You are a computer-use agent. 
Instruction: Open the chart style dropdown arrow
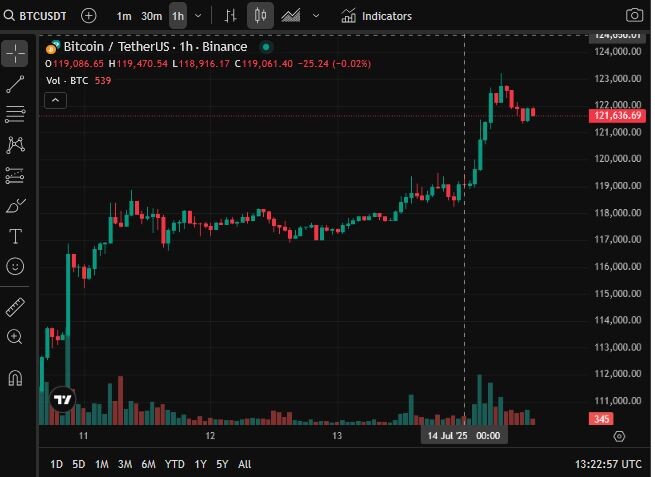[316, 16]
